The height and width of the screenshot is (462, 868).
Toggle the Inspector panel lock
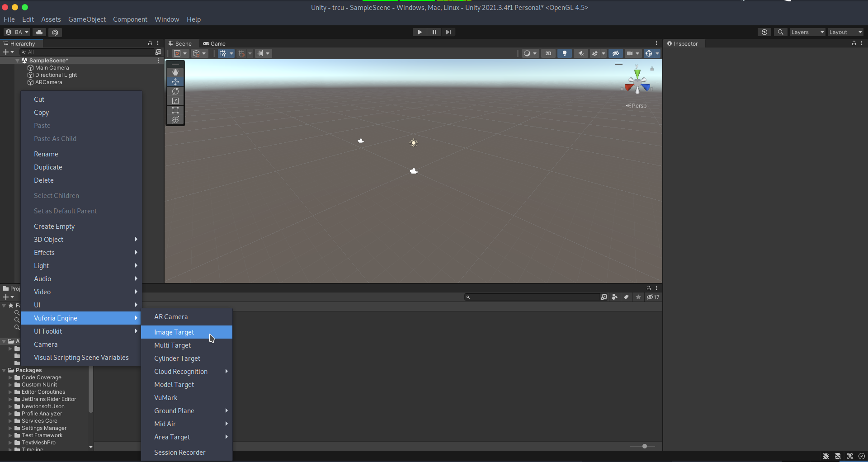854,43
